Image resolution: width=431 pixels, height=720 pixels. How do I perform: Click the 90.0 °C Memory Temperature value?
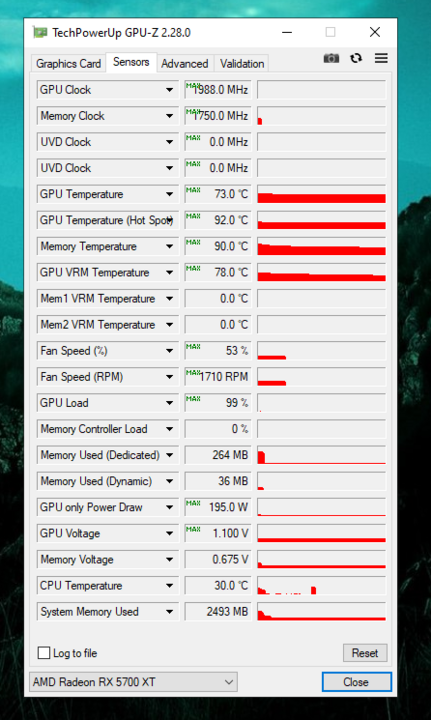[218, 247]
